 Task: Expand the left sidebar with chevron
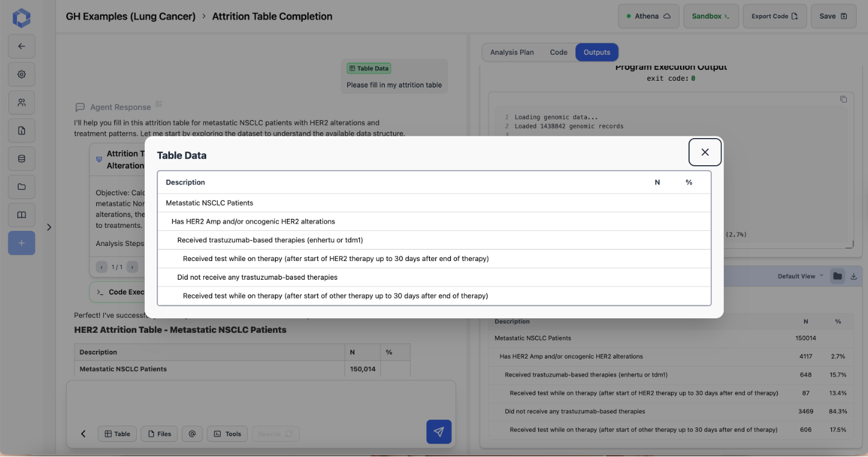49,227
